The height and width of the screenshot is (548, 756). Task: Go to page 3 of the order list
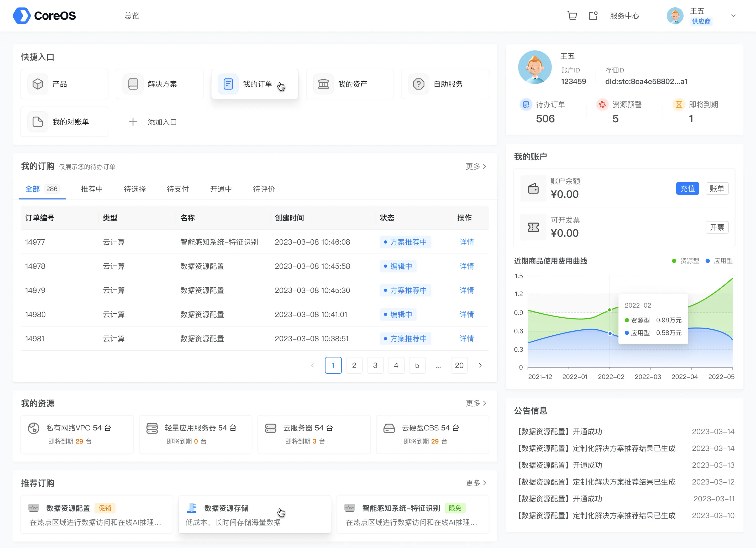(375, 365)
